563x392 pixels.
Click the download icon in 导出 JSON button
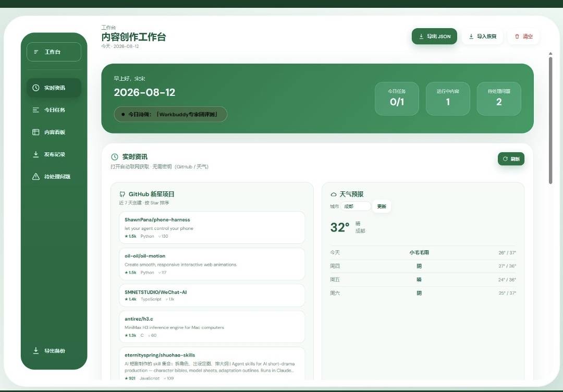click(421, 36)
